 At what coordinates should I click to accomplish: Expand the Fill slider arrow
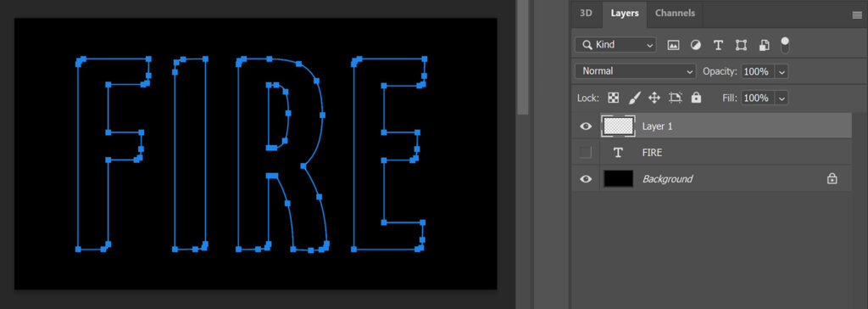tap(782, 98)
